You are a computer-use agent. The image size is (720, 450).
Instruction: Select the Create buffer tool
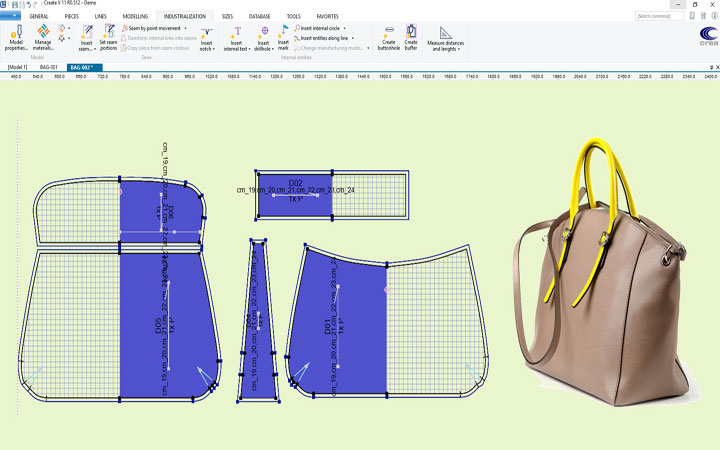tap(411, 33)
